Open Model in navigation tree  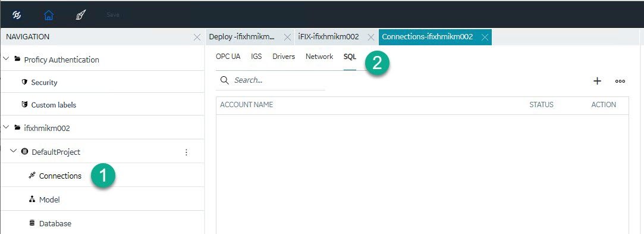click(x=49, y=200)
